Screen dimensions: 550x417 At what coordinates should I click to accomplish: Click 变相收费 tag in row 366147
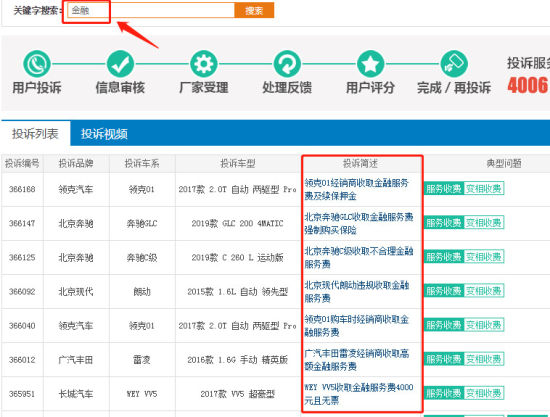tap(484, 222)
